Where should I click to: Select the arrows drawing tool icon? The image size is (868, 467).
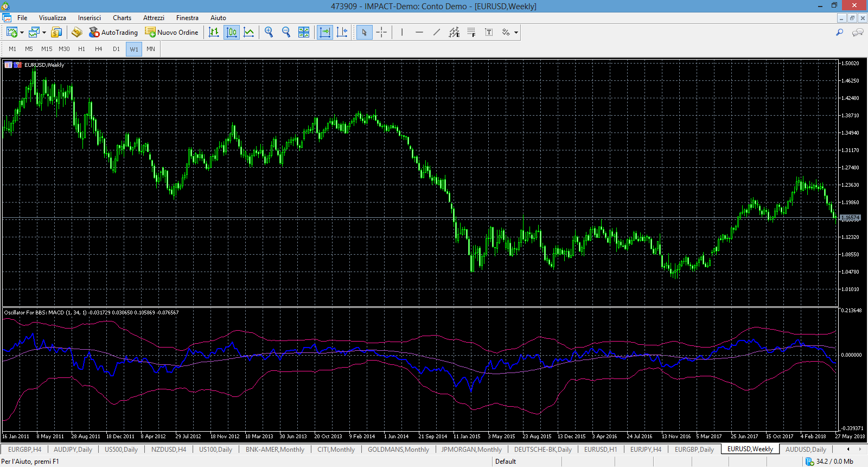coord(506,33)
